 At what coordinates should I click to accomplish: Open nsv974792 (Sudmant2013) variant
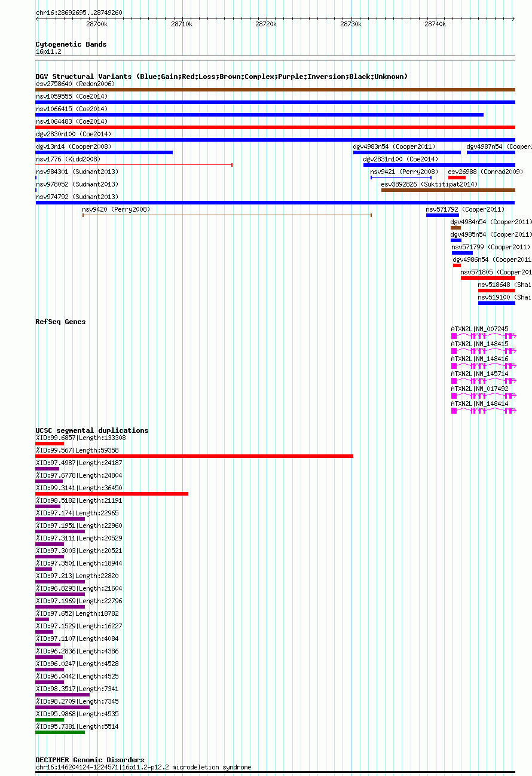275,203
